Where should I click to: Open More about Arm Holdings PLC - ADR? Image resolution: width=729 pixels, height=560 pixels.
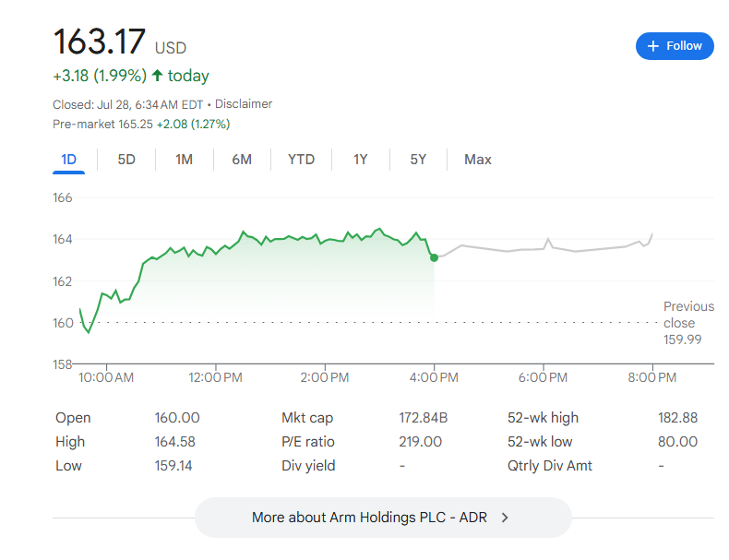point(383,518)
